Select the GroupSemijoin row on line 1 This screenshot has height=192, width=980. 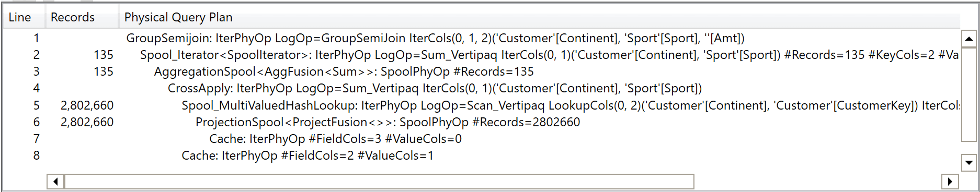point(481,38)
